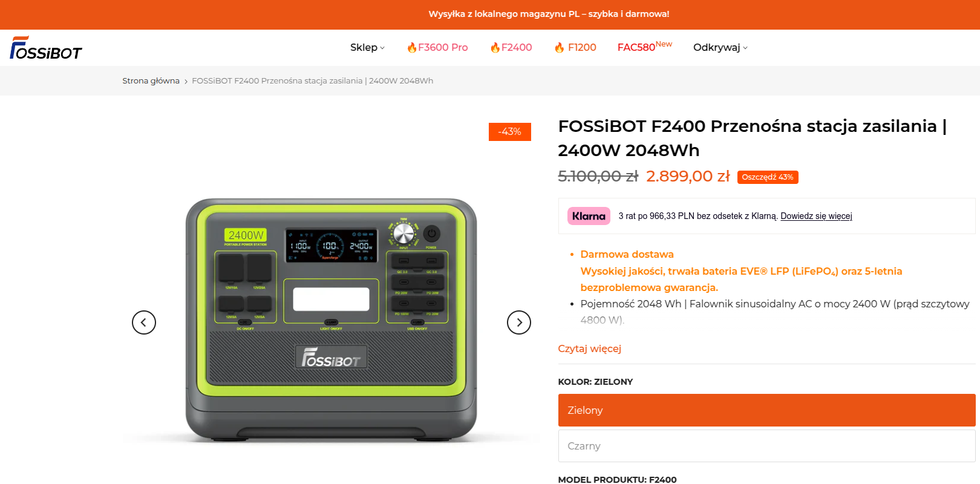Click flame icon beside F2400
Screen dimensions: 980x484
point(495,47)
